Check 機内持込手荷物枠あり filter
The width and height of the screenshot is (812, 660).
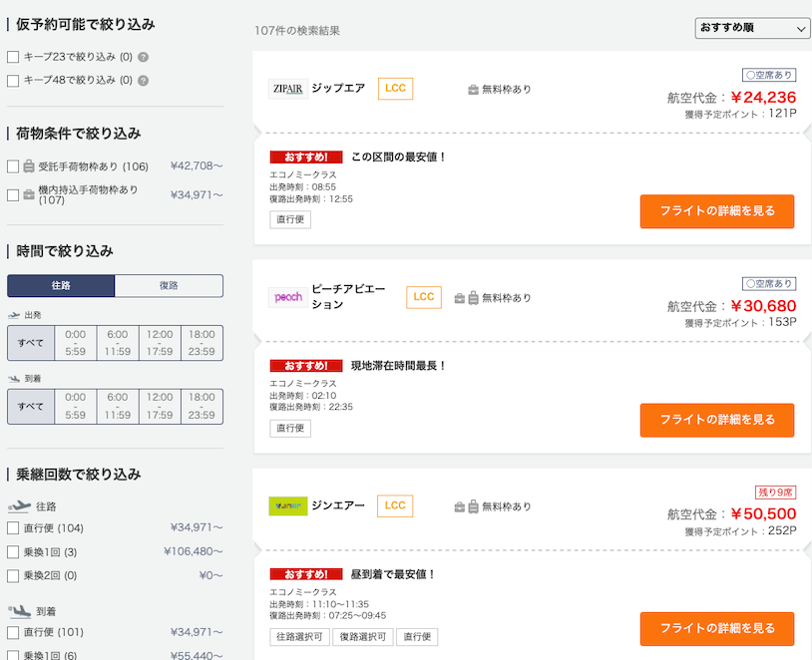[13, 194]
